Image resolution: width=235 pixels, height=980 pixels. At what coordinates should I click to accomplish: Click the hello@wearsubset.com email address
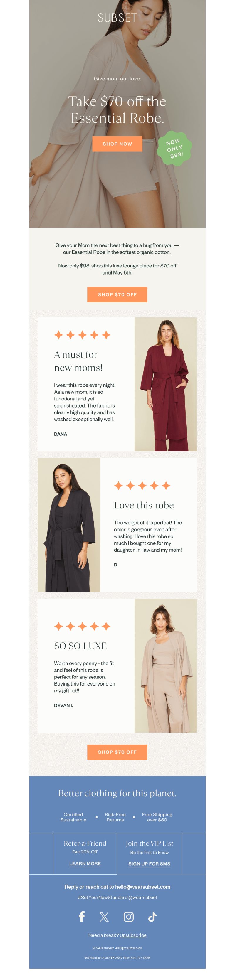coord(143,887)
